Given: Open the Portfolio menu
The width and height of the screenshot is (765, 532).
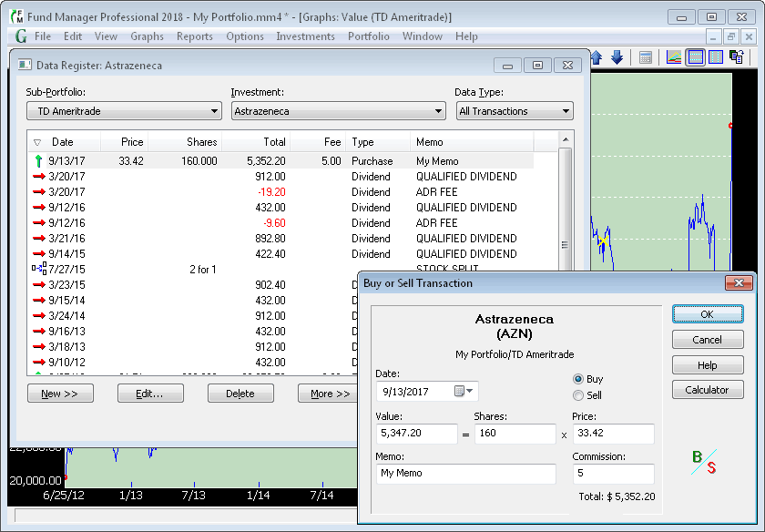Looking at the screenshot, I should (368, 36).
